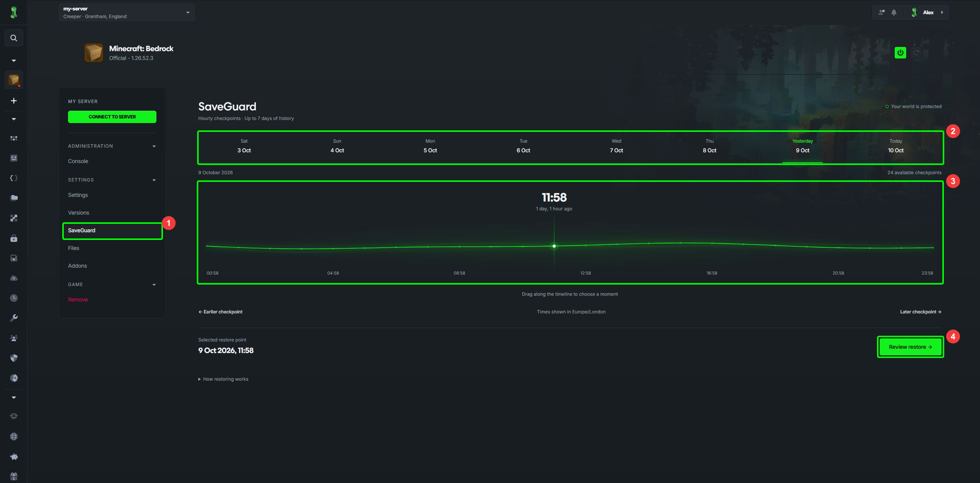Open Console in the server menu
This screenshot has width=980, height=483.
pos(78,161)
